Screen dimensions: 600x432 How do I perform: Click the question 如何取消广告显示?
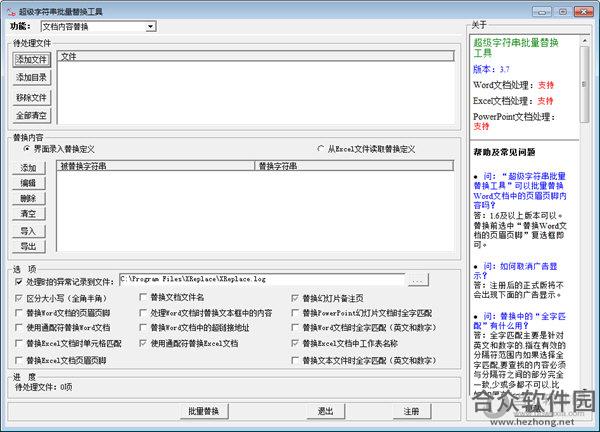tap(516, 271)
